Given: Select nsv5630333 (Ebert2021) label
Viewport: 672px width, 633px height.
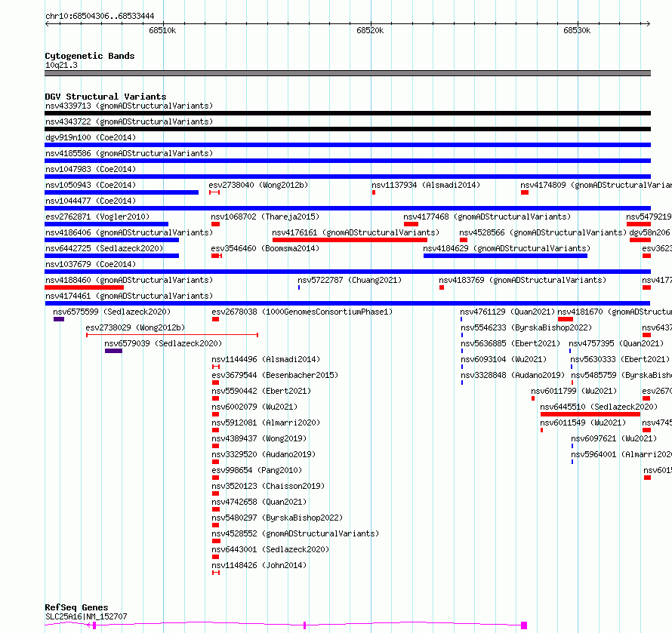Looking at the screenshot, I should click(620, 359).
